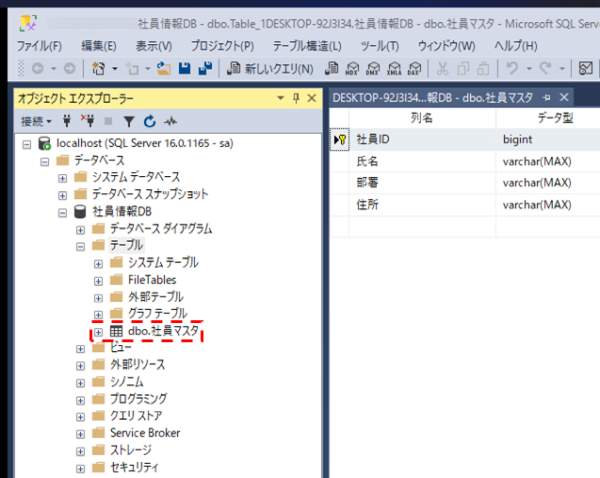Click the 新しいクエリ (New Query) toolbar button
Viewport: 600px width, 478px height.
pos(270,69)
